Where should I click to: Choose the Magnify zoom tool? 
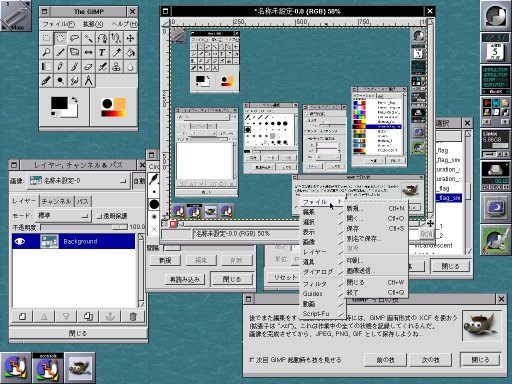[x=46, y=52]
